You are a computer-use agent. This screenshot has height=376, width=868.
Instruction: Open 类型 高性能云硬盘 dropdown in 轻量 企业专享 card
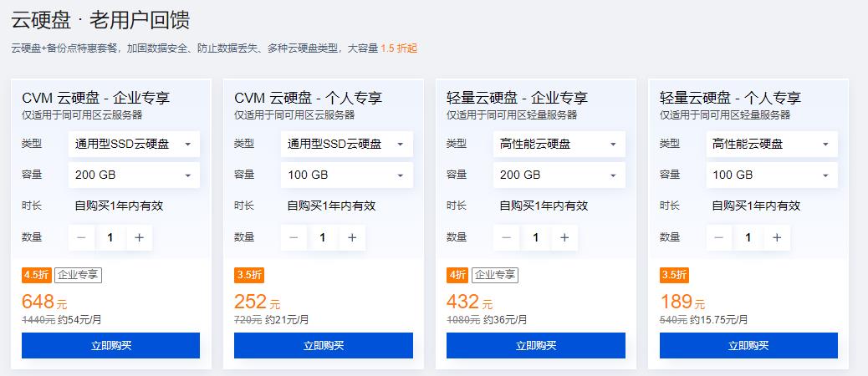tap(559, 145)
